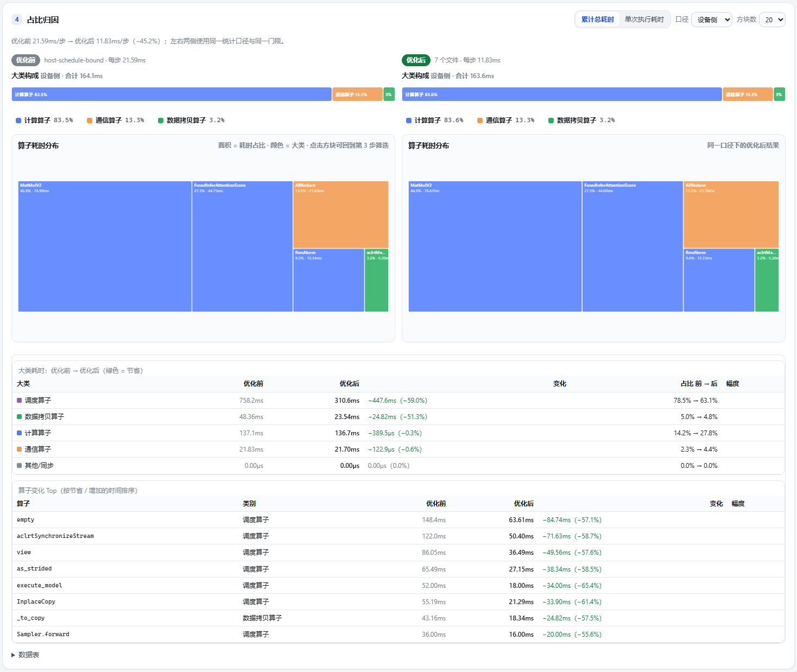
Task: Click the RmsNorm block in right treemap
Action: click(719, 280)
